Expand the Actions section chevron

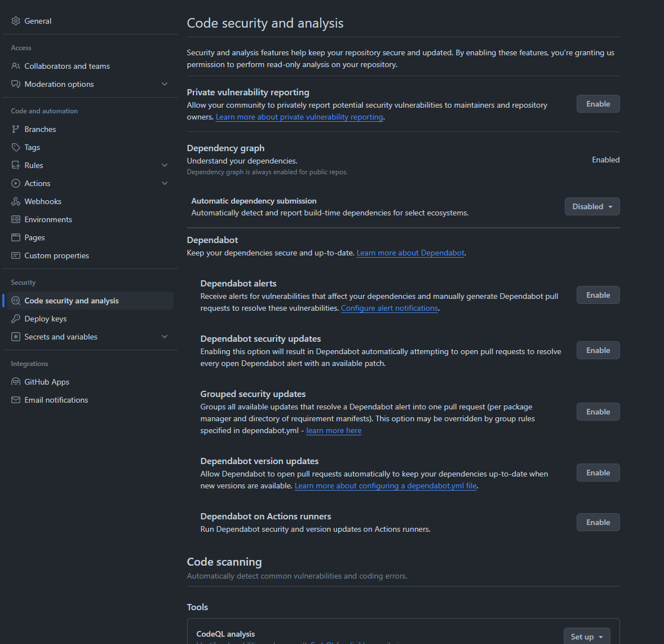[165, 183]
